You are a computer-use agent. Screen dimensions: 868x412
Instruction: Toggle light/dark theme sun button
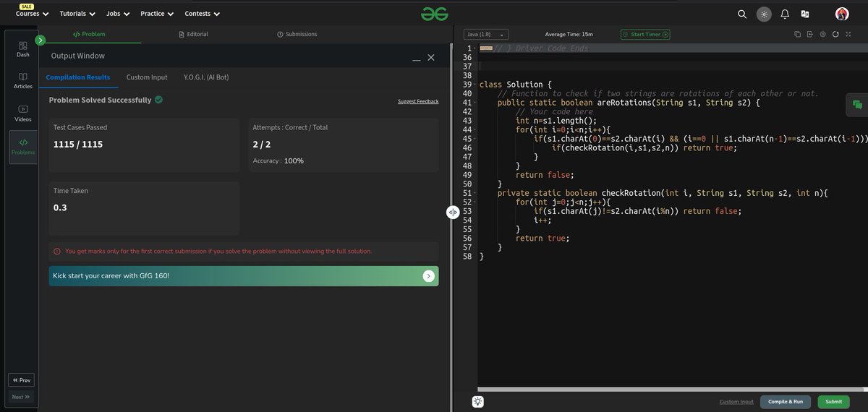pos(764,14)
